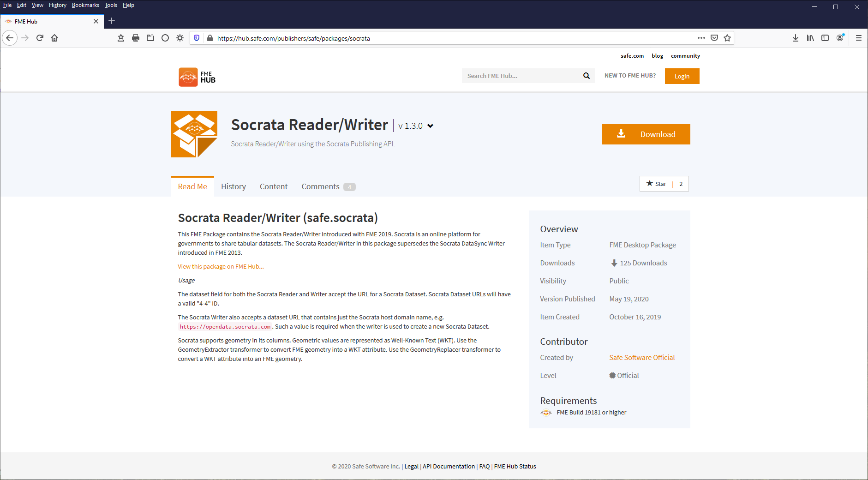Viewport: 868px width, 480px height.
Task: Close the FME Hub tab
Action: [96, 21]
